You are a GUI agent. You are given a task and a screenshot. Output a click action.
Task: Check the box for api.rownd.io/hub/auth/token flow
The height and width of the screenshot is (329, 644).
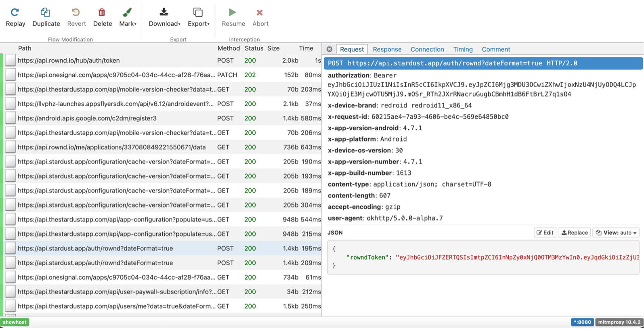coord(10,61)
